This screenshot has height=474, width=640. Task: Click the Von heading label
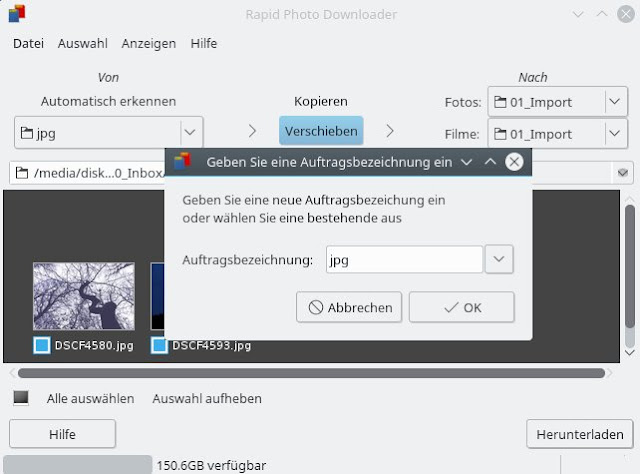tap(108, 77)
